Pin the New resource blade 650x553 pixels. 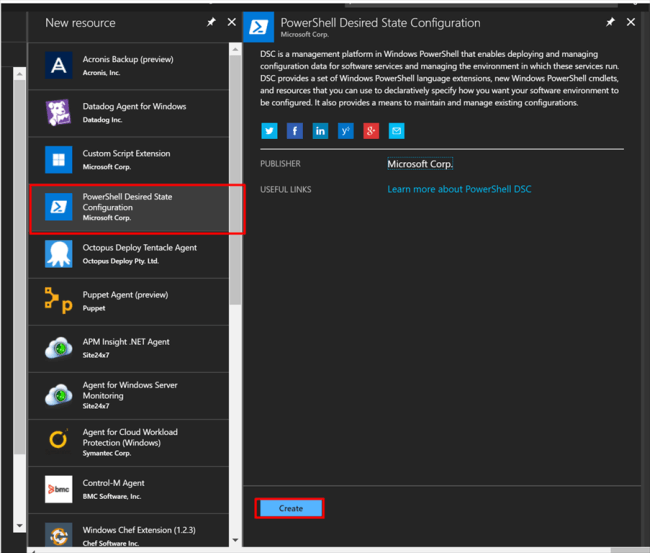tap(211, 22)
